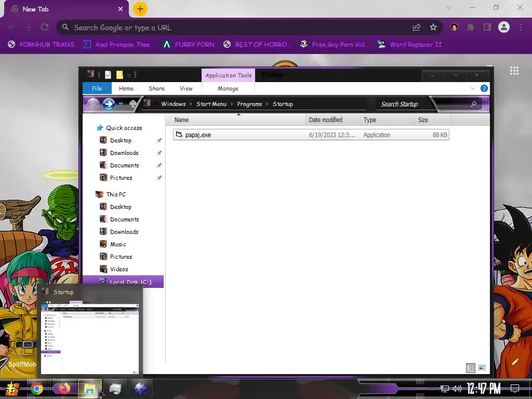Open Chrome extensions puzzle icon
Viewport: 532px width, 399px height.
471,28
